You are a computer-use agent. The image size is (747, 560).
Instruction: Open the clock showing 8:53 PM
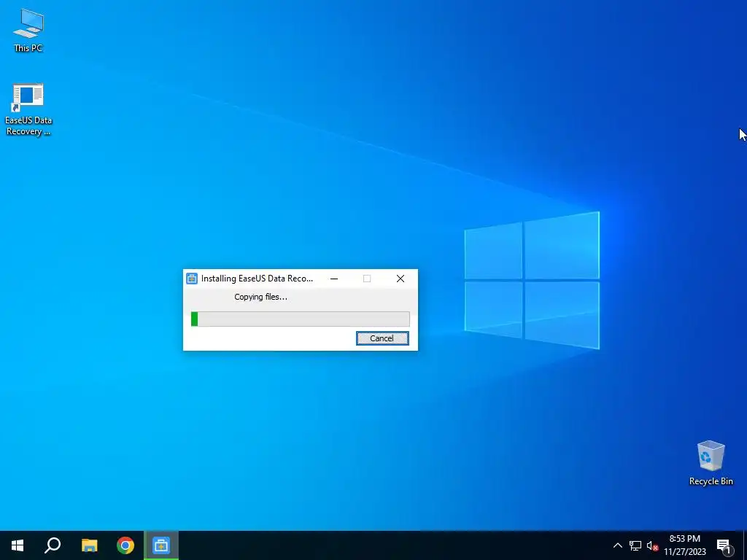coord(685,545)
